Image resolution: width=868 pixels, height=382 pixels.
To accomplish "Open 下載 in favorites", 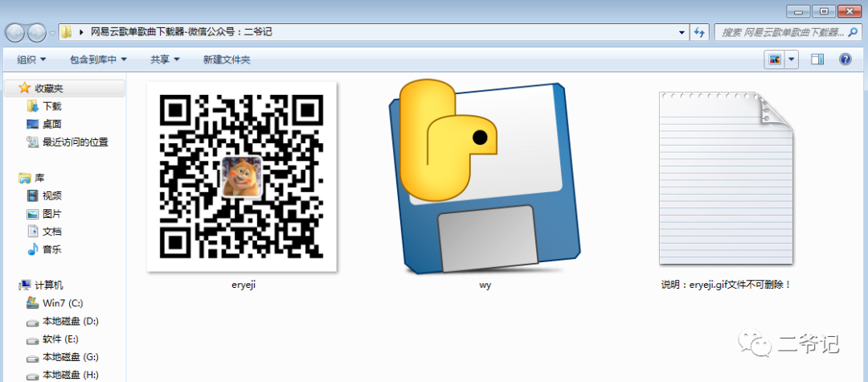I will [52, 106].
